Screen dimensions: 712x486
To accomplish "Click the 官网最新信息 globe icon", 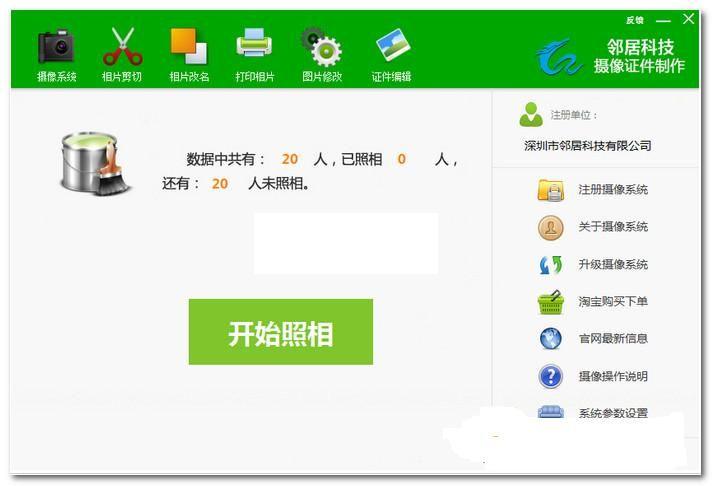I will coord(551,339).
